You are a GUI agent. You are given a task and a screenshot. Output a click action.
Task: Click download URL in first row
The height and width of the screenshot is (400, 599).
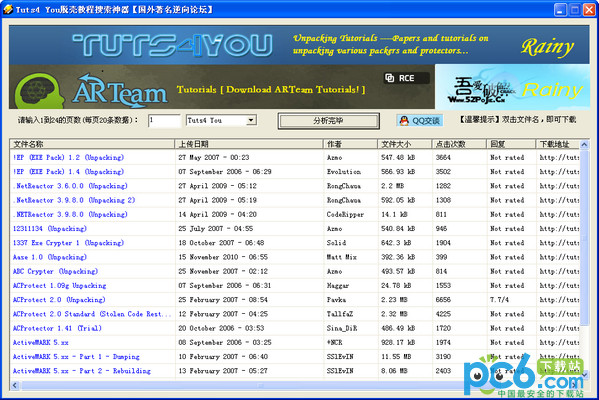[x=559, y=157]
